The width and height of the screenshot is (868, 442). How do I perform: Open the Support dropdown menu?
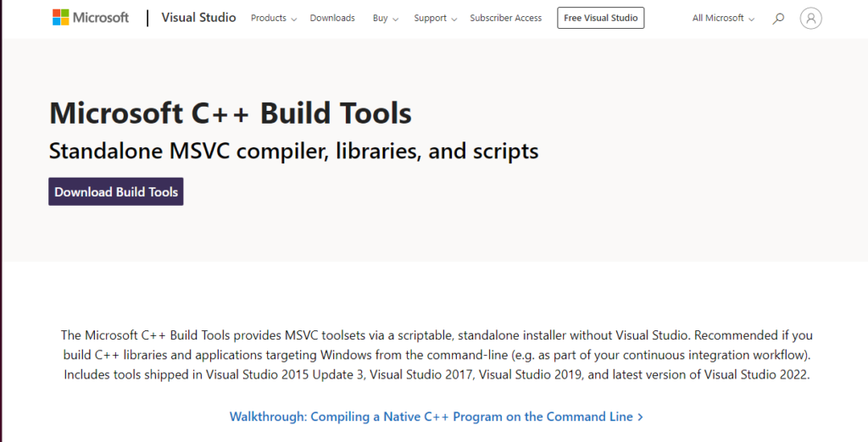coord(435,19)
